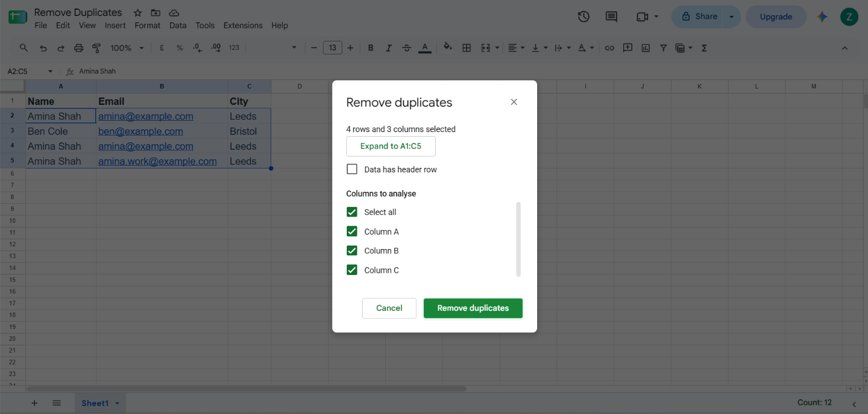This screenshot has height=414, width=868.
Task: Untick the Select all checkbox
Action: click(x=352, y=212)
